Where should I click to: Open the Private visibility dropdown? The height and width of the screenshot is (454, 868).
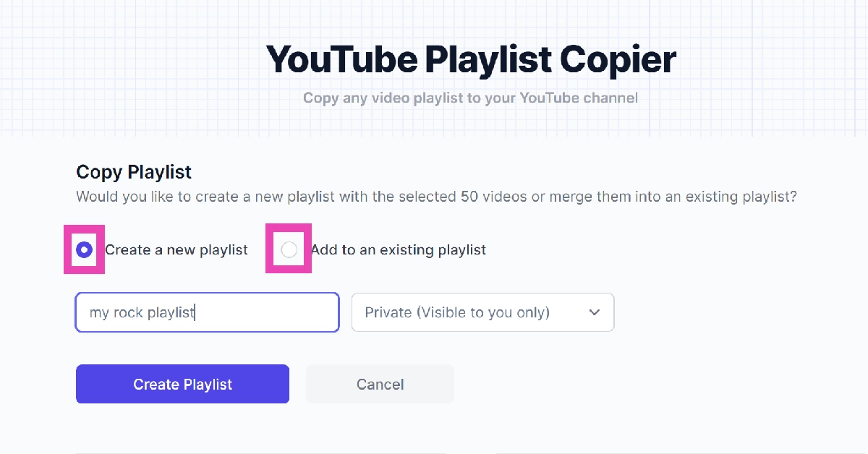tap(482, 312)
